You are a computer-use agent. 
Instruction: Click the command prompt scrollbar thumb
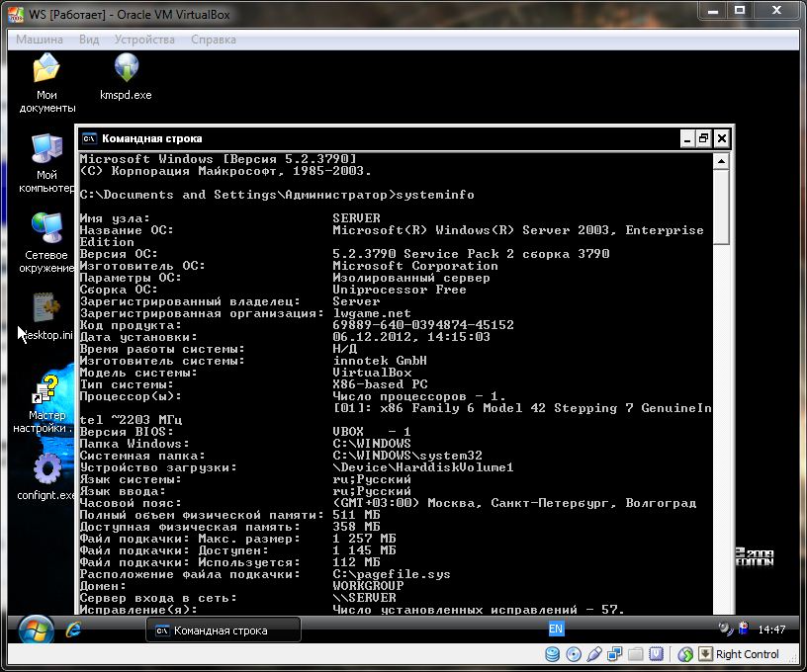tap(722, 208)
